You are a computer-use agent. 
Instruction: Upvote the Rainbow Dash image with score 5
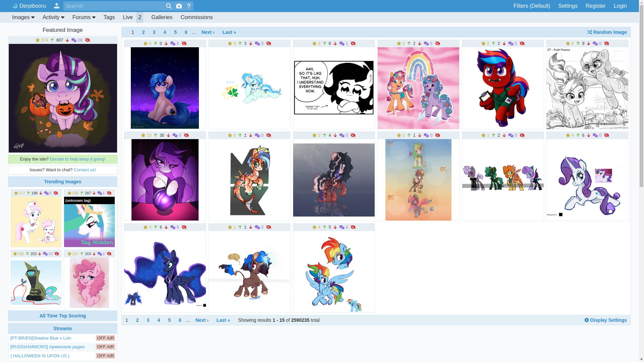tap(324, 227)
